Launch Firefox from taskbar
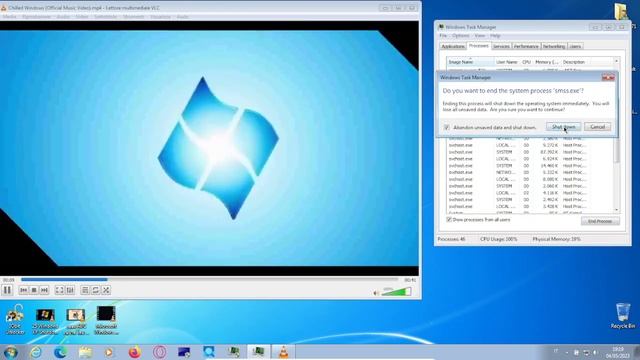The image size is (640, 360). pyautogui.click(x=135, y=352)
